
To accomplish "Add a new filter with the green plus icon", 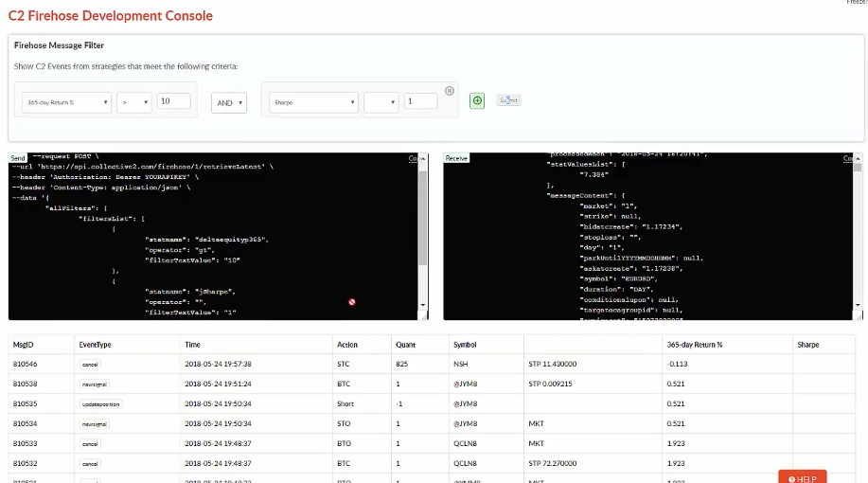I will (x=477, y=100).
